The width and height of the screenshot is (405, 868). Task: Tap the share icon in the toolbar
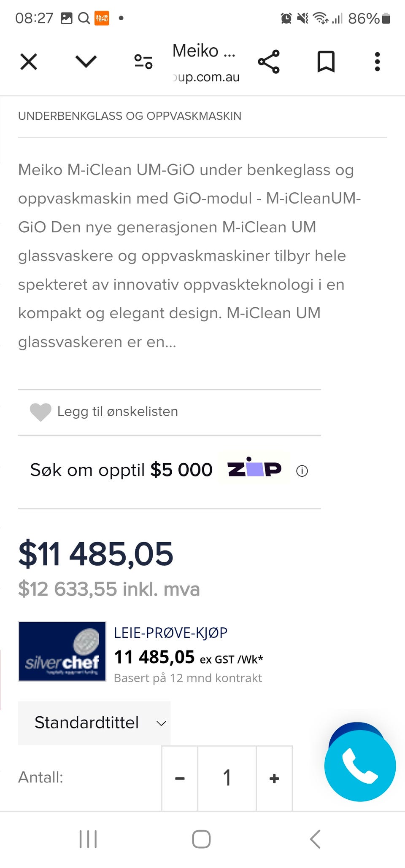(269, 62)
